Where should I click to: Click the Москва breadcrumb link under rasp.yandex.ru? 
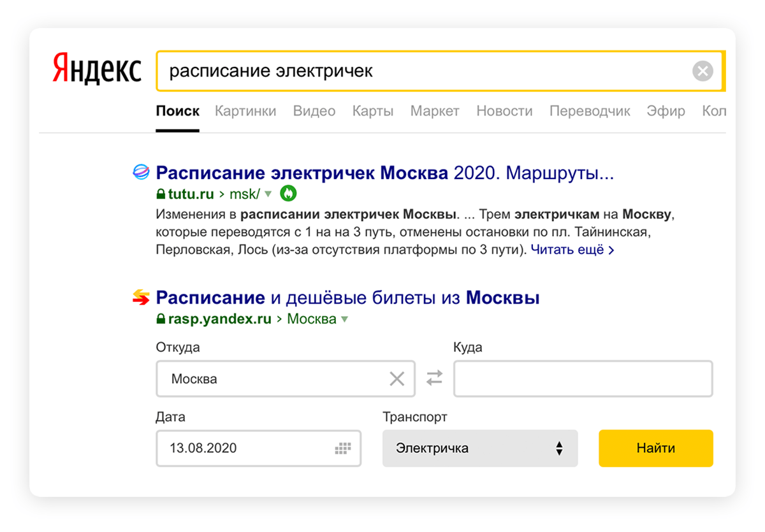tap(312, 319)
